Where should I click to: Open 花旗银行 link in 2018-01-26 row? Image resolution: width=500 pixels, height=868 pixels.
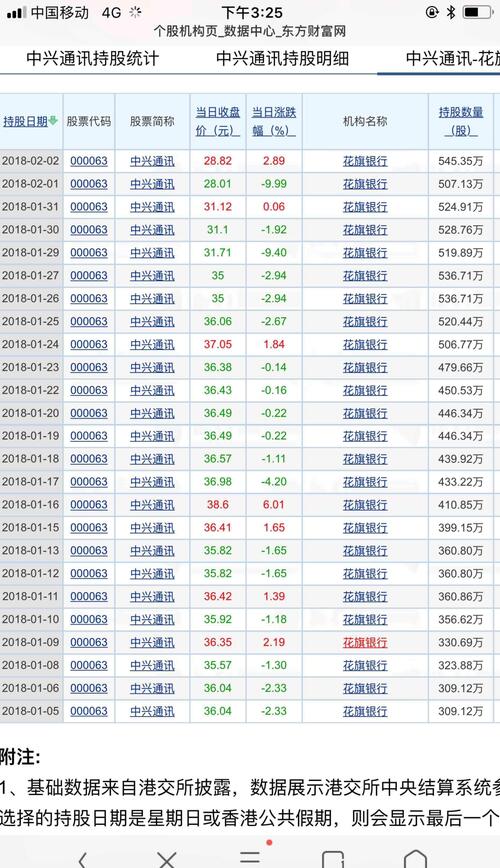click(365, 298)
